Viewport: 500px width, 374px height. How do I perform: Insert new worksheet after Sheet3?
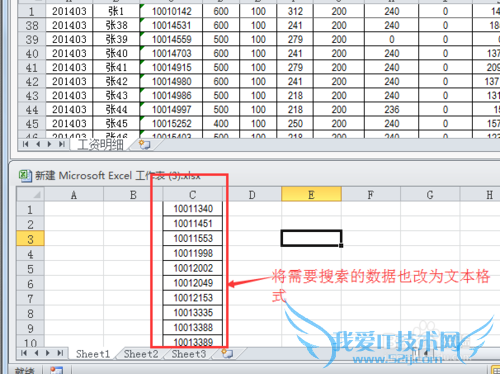[x=227, y=354]
